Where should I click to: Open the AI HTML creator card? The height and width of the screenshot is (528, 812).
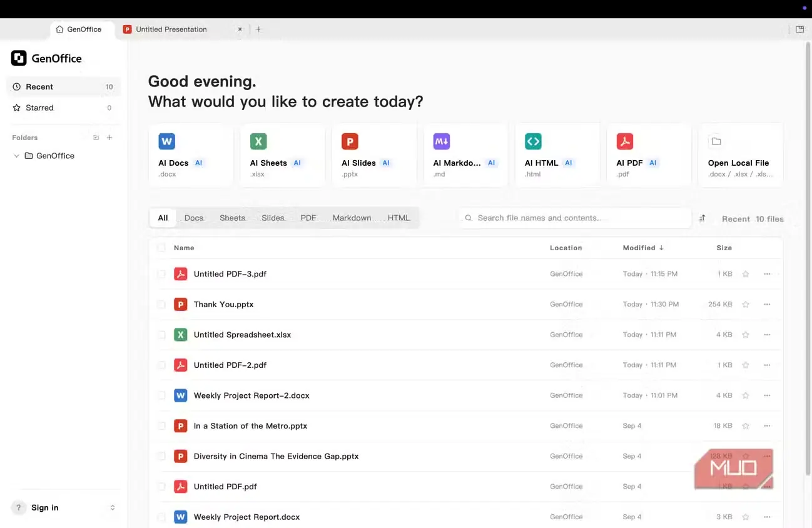pos(557,155)
